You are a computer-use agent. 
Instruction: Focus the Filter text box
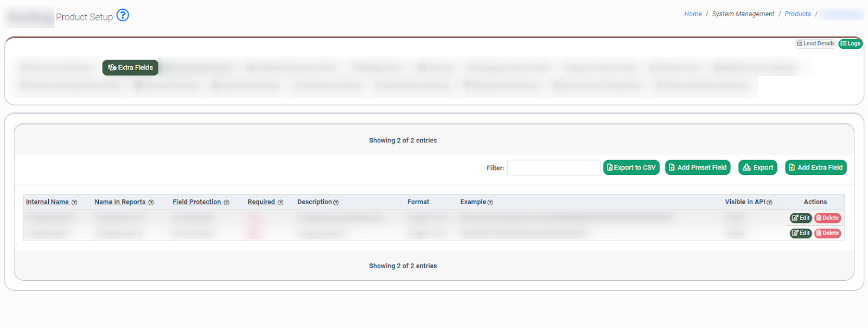[x=553, y=168]
